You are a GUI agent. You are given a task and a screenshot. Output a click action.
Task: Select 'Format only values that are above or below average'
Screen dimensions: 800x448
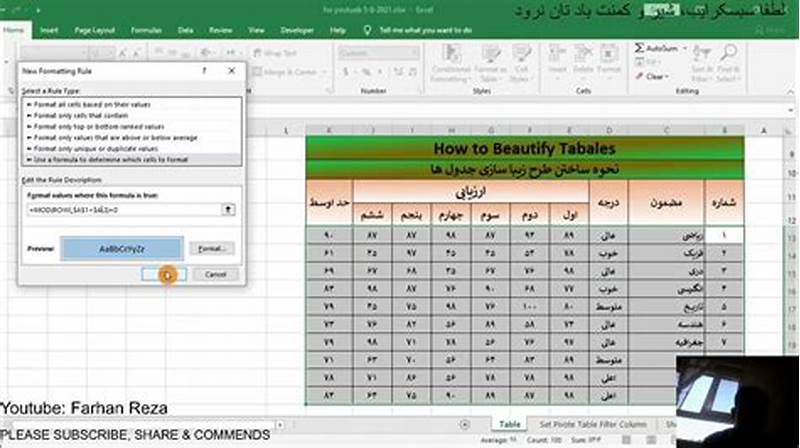click(x=131, y=138)
